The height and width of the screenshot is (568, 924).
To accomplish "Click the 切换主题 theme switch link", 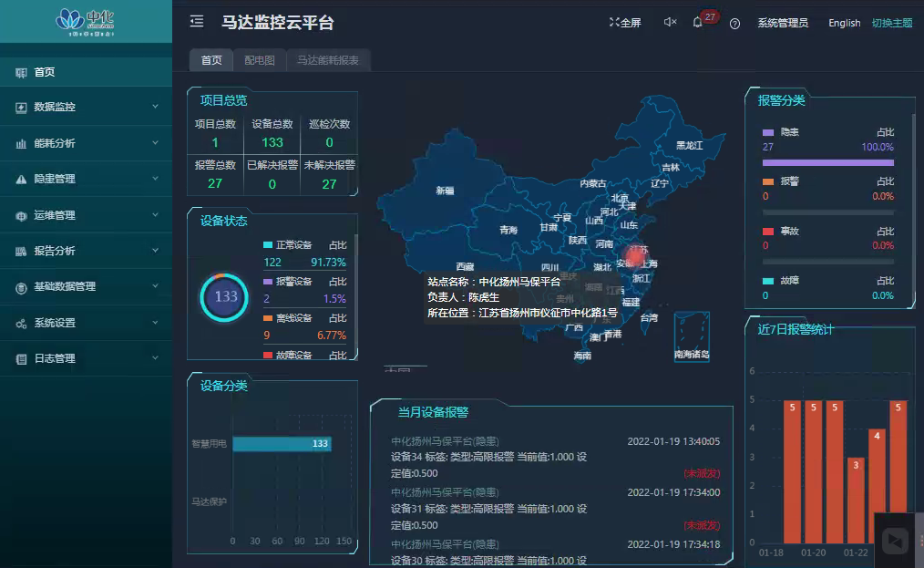I will [x=891, y=23].
